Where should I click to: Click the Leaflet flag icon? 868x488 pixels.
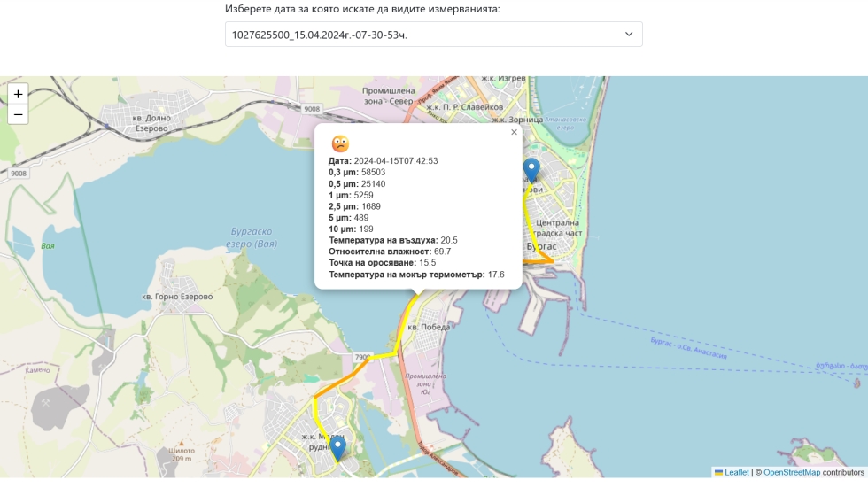click(718, 473)
